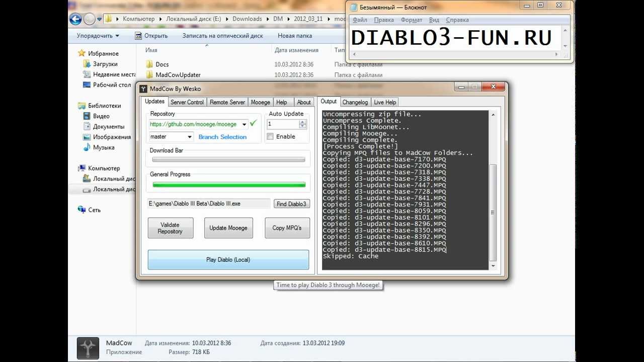Click the MadCow application icon in details pane
The width and height of the screenshot is (644, 362).
pyautogui.click(x=88, y=348)
